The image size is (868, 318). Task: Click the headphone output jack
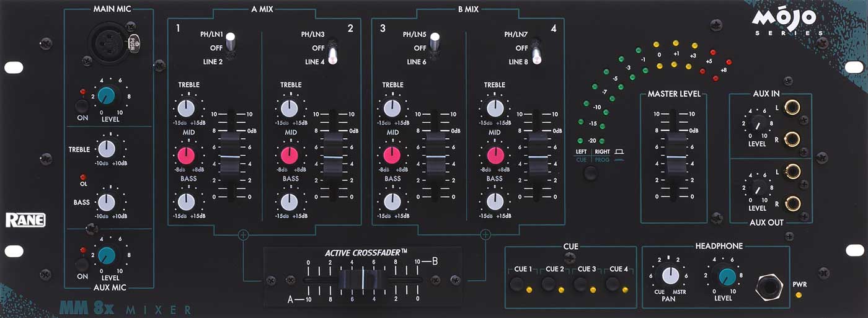point(768,286)
